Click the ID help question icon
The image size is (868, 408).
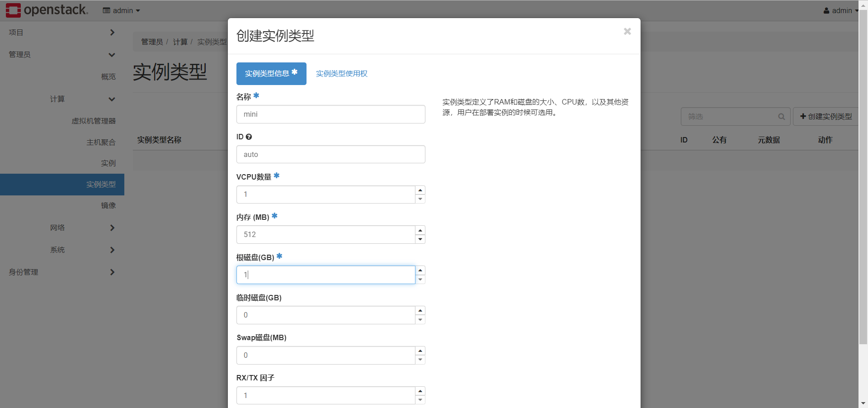[249, 137]
